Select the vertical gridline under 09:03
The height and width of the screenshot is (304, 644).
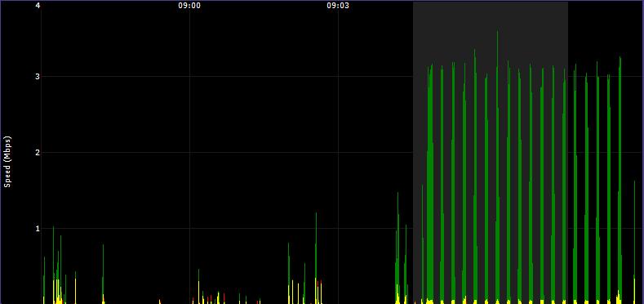click(338, 156)
